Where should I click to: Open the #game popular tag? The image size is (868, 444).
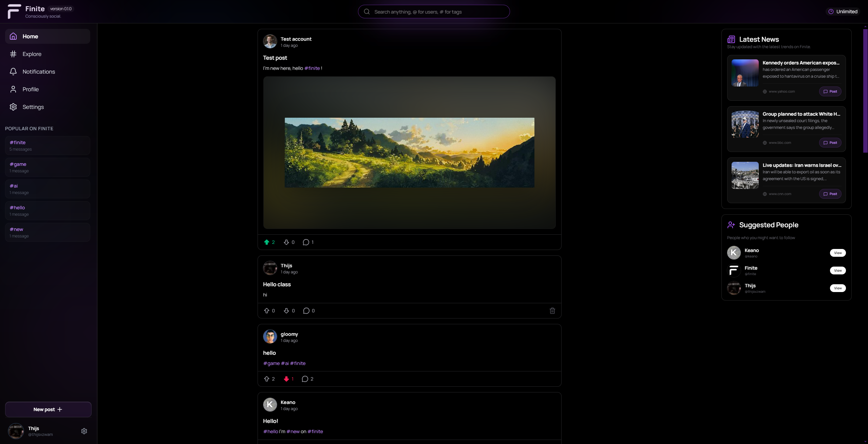(48, 167)
